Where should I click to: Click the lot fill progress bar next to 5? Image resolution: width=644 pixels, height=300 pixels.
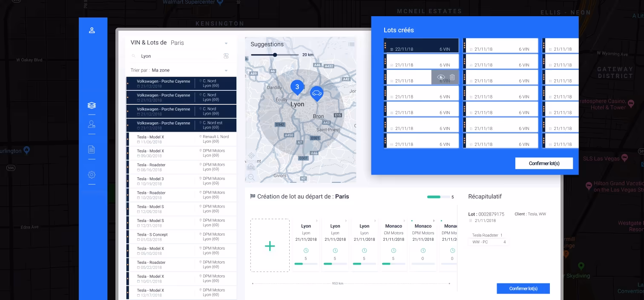coord(438,197)
